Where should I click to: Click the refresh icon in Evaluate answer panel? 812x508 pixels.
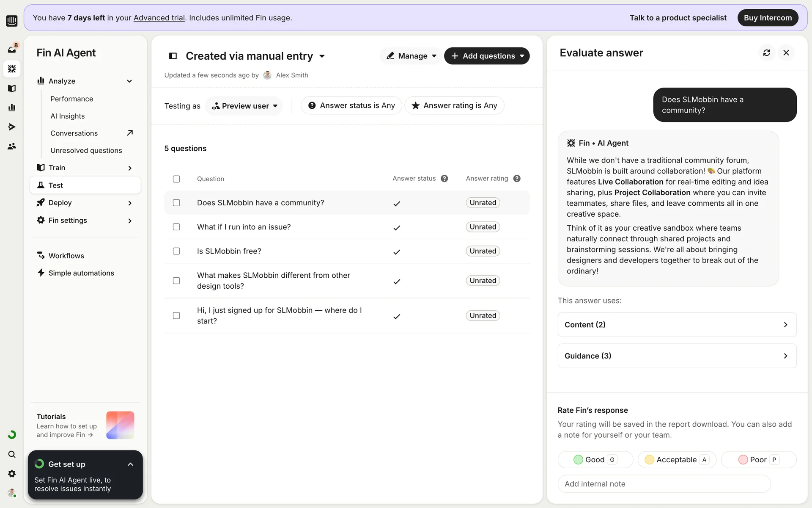click(766, 52)
